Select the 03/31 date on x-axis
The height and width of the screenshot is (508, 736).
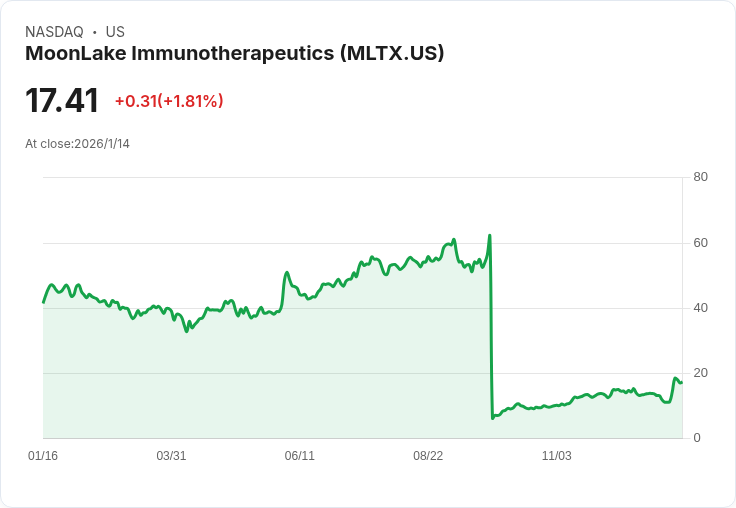pos(171,456)
